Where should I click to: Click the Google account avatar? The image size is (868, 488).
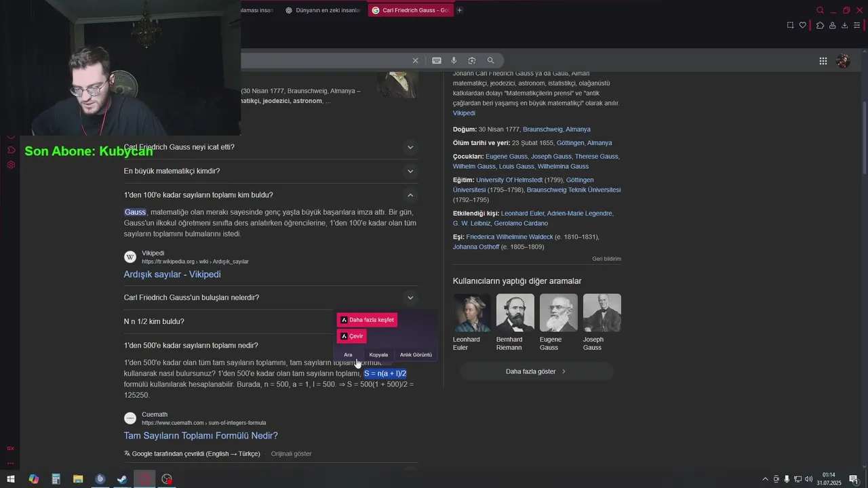[843, 60]
